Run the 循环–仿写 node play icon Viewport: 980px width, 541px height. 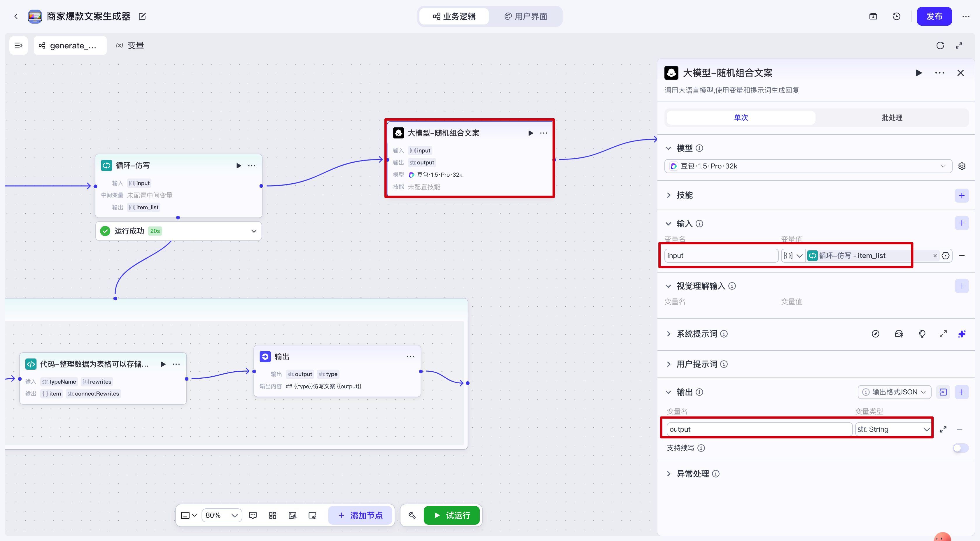239,165
